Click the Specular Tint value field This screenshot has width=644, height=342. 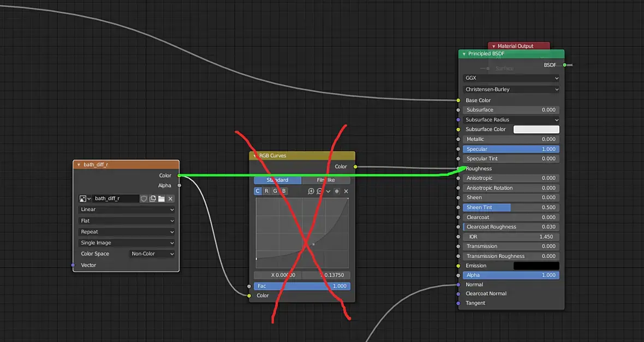coord(511,158)
